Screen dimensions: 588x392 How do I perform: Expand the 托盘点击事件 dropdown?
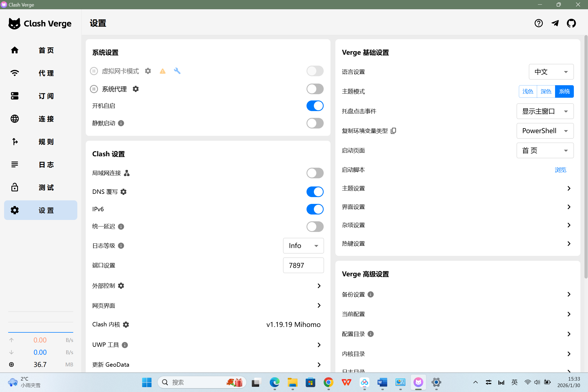coord(545,111)
